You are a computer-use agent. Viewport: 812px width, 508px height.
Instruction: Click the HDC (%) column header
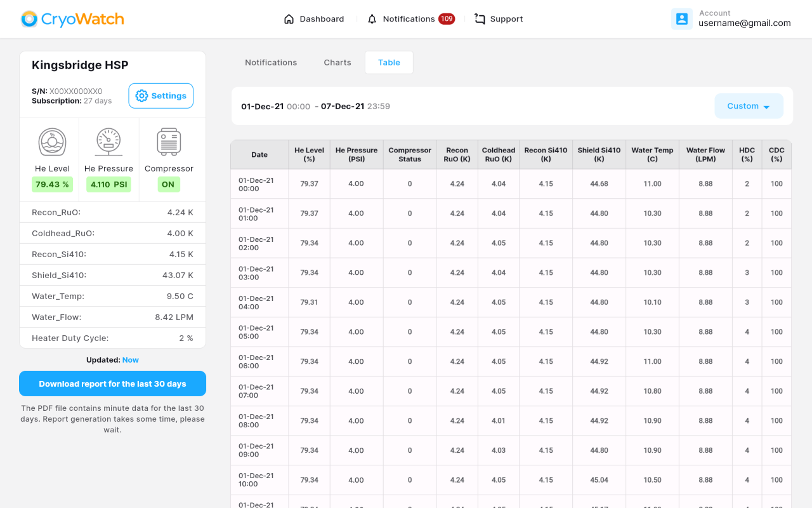point(747,154)
